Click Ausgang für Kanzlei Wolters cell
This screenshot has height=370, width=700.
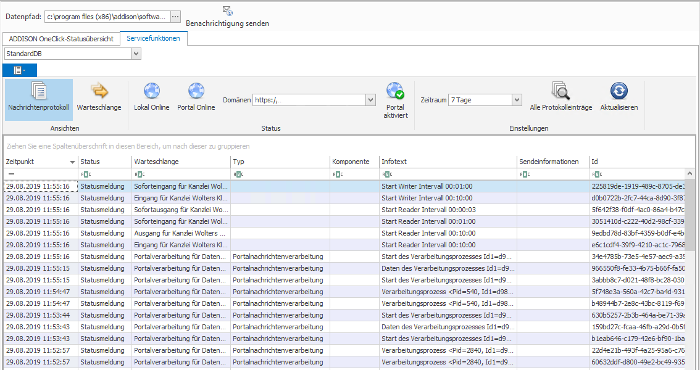point(181,233)
